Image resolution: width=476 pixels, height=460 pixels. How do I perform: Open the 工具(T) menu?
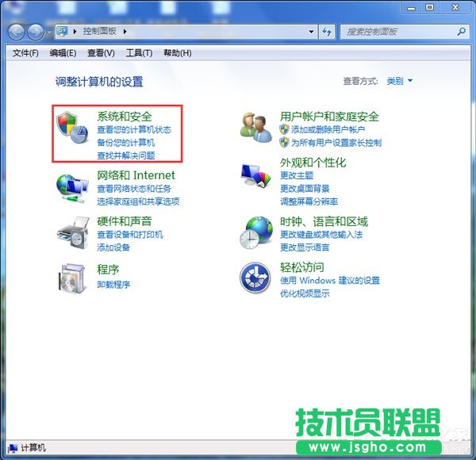click(x=139, y=53)
